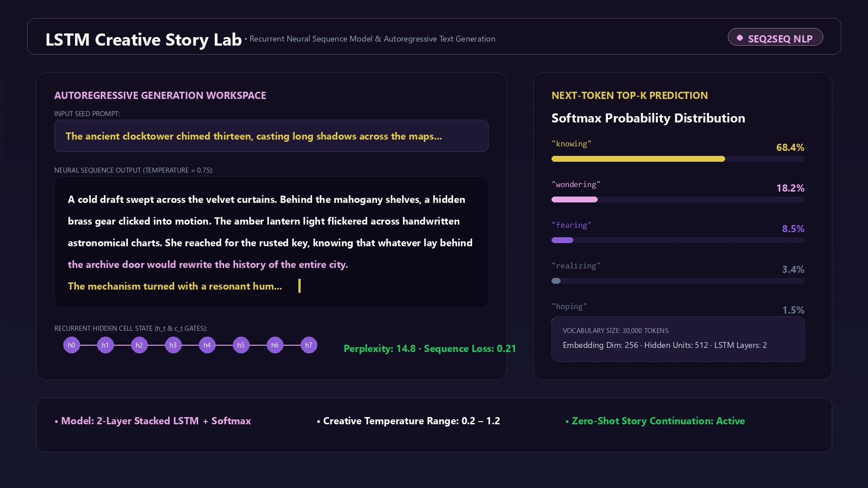This screenshot has width=868, height=488.
Task: Click the SEQ2SEQ NLP badge
Action: [x=775, y=38]
